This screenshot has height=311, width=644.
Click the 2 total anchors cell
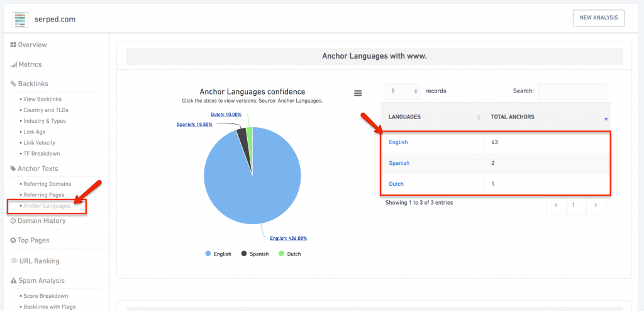pos(547,163)
